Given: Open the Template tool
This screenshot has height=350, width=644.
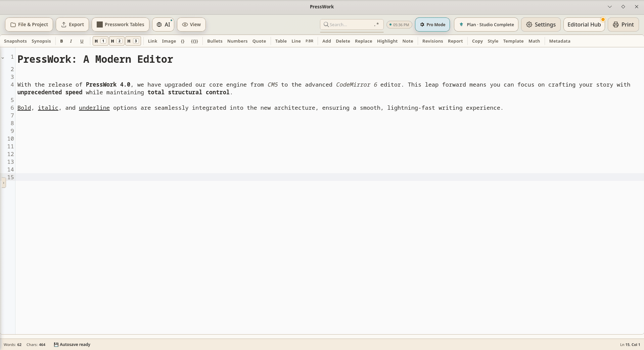Looking at the screenshot, I should tap(513, 41).
